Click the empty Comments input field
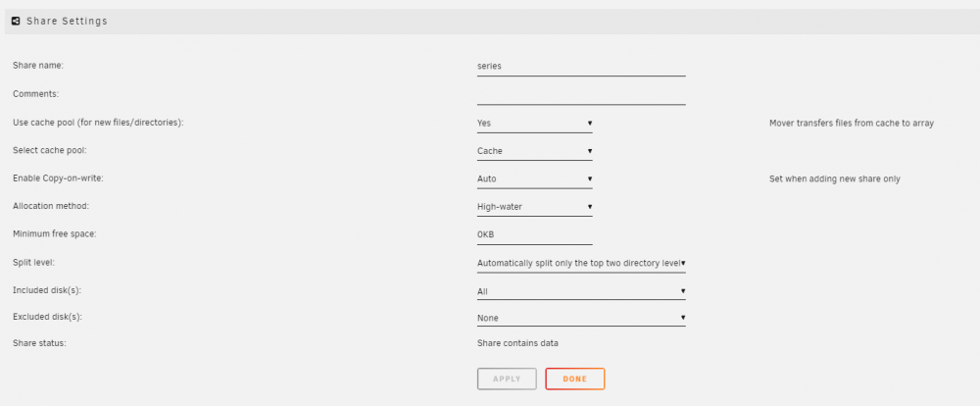The image size is (980, 406). coord(581,94)
